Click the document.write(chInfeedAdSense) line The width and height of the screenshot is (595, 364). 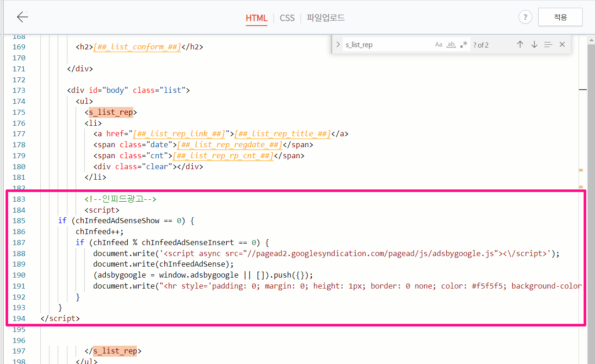tap(163, 264)
